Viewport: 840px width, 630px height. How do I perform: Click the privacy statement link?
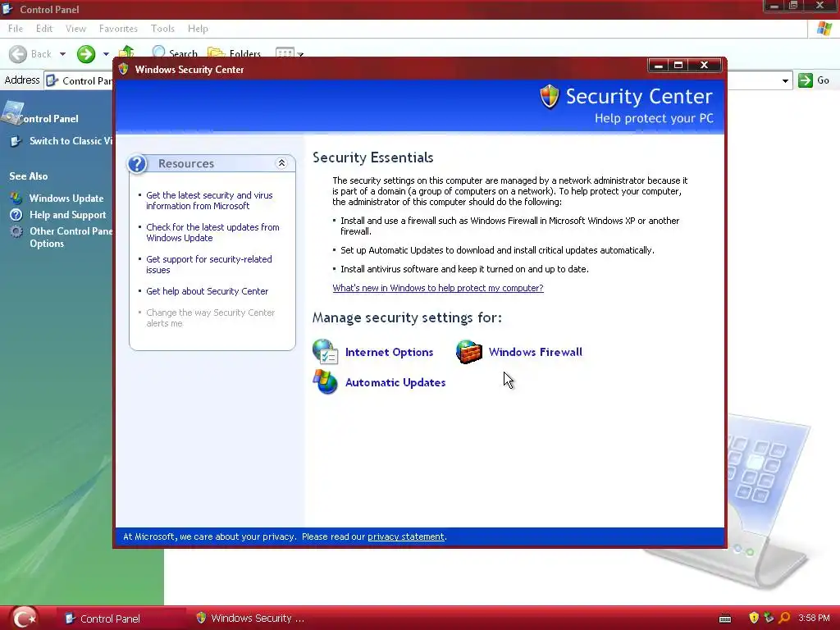tap(405, 536)
